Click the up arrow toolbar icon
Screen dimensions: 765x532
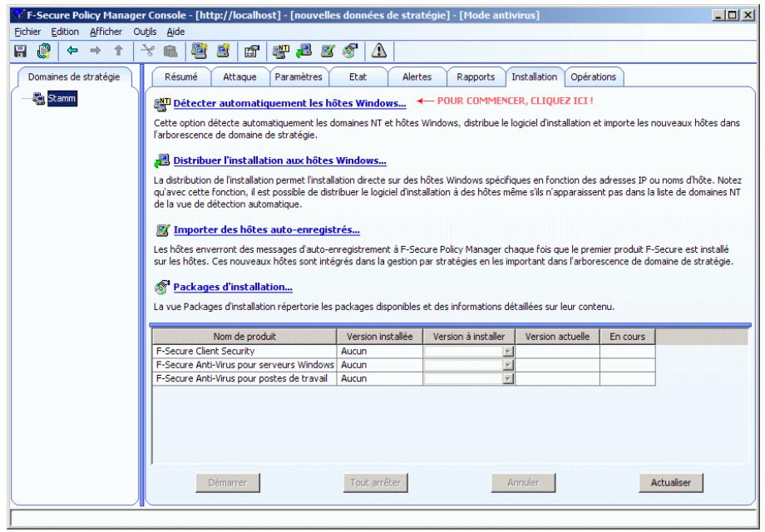coord(119,50)
